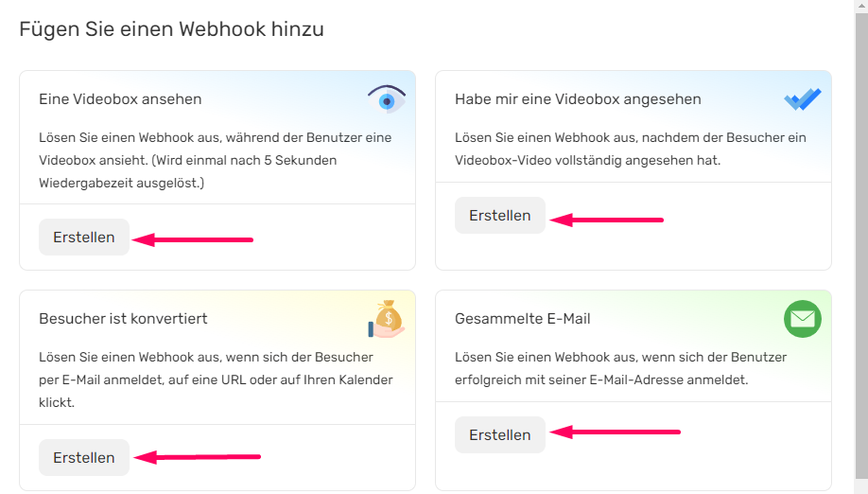Click the description mentioning URL and Kalender
Screen dimensions: 868x494
[216, 379]
